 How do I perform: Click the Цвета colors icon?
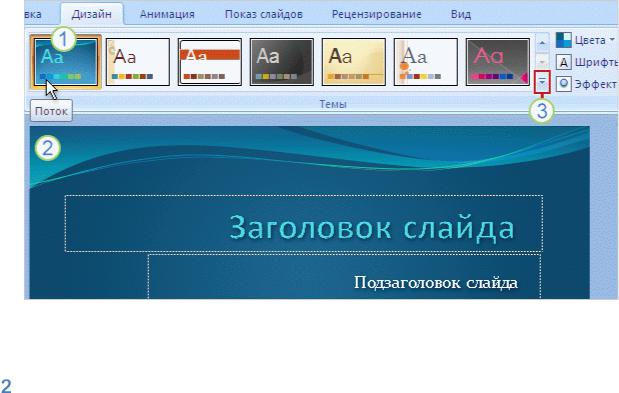564,40
